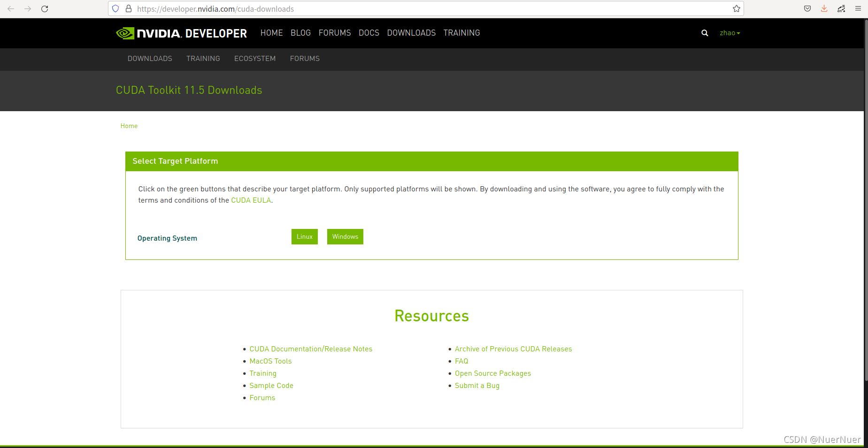This screenshot has height=448, width=868.
Task: Open DOWNLOADS in top black navigation bar
Action: click(411, 33)
